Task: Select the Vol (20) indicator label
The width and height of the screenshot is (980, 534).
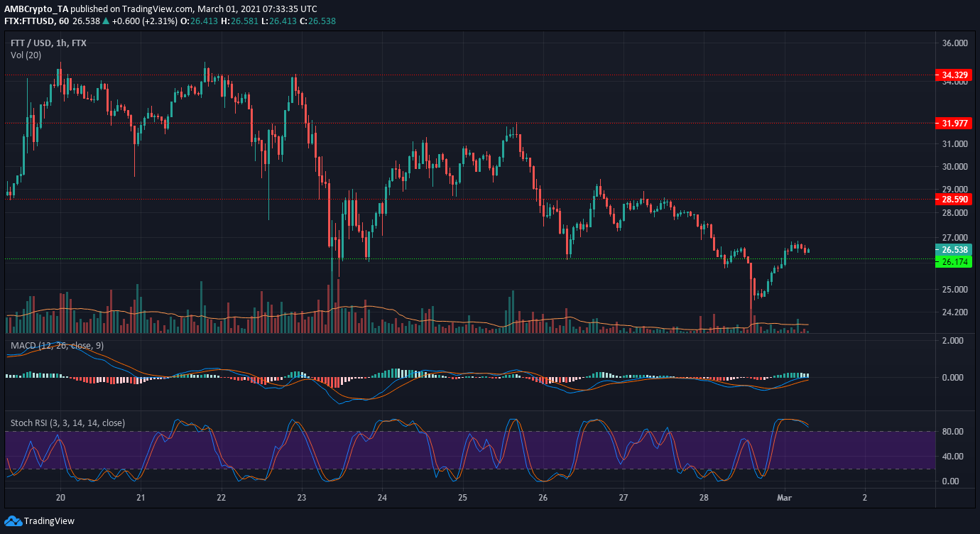Action: (x=27, y=55)
